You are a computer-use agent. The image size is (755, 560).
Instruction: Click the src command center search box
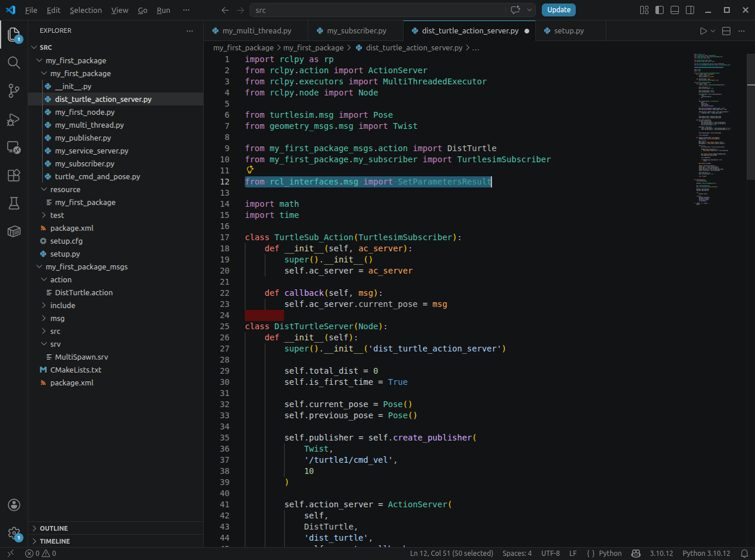coord(378,10)
